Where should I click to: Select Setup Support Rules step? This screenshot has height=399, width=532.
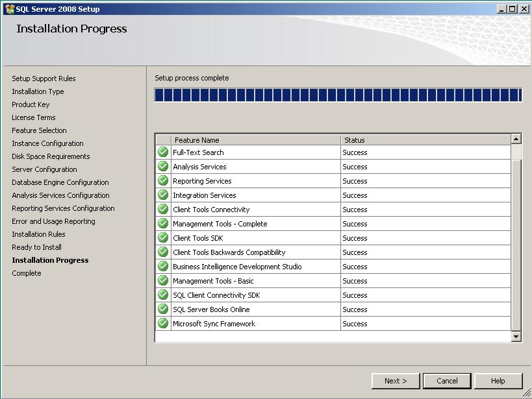(44, 79)
